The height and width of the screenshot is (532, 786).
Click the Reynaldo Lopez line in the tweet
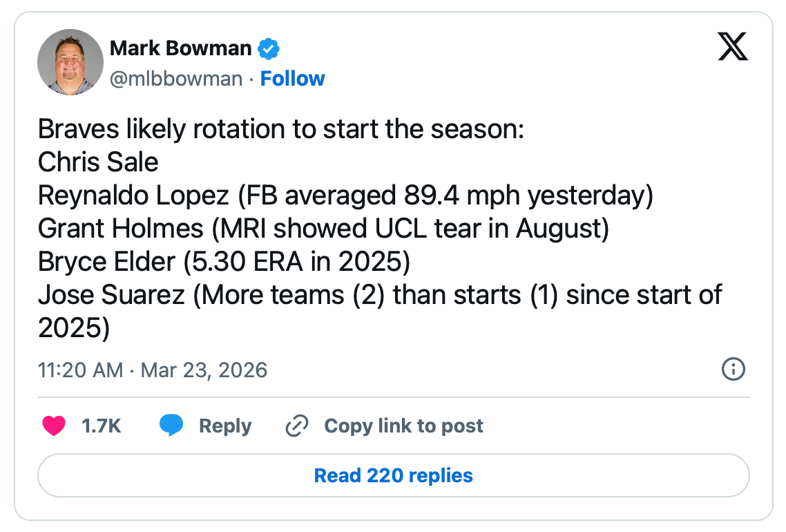(x=345, y=196)
